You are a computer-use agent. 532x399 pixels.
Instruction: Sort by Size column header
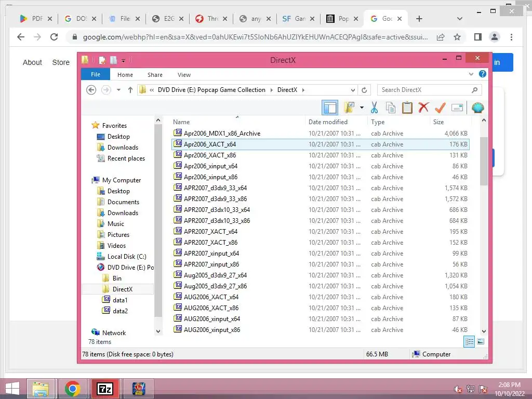click(x=450, y=122)
